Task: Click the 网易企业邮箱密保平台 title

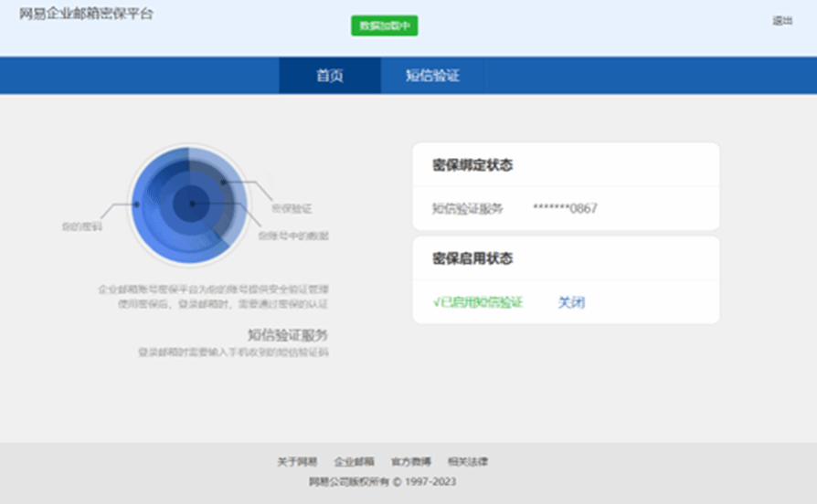Action: [87, 14]
